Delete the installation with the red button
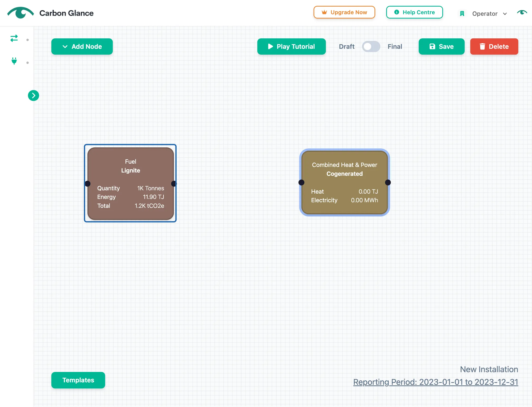Viewport: 532px width, 407px height. tap(494, 46)
